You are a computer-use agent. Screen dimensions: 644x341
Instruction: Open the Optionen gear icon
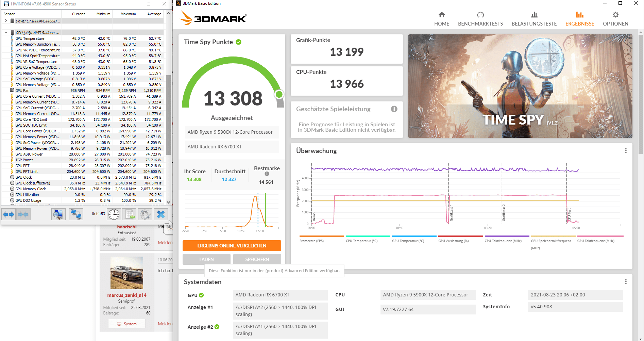pos(615,15)
